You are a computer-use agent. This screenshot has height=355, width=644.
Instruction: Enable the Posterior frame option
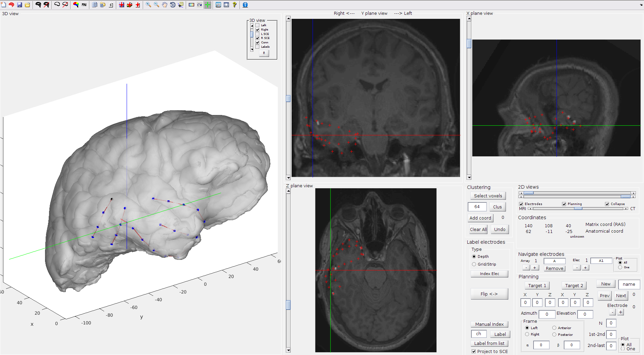[554, 334]
